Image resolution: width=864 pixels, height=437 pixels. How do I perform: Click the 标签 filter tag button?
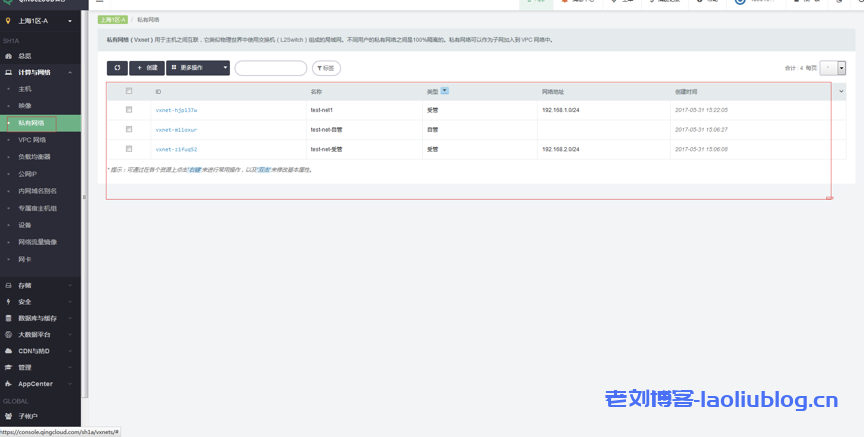point(326,68)
